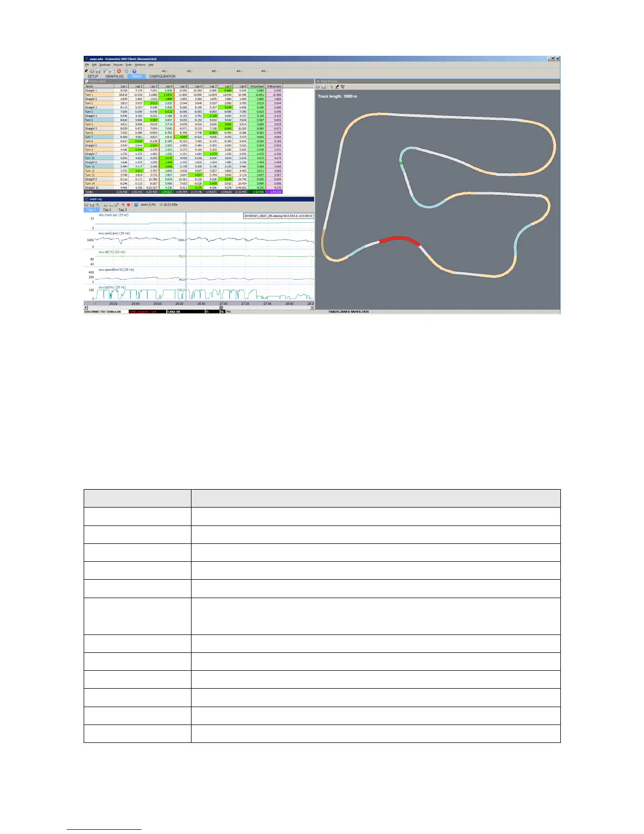Click the DISCONNECTED status bar entry

coord(95,312)
